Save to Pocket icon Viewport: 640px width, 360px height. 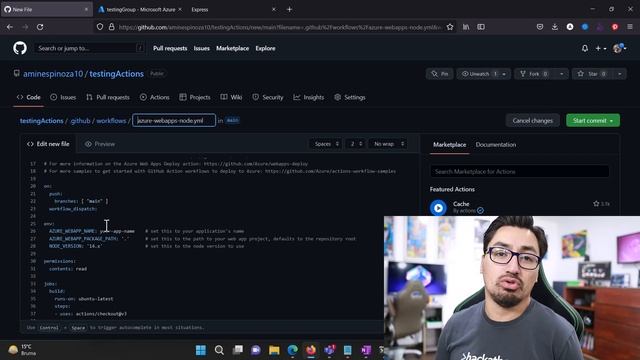540,27
